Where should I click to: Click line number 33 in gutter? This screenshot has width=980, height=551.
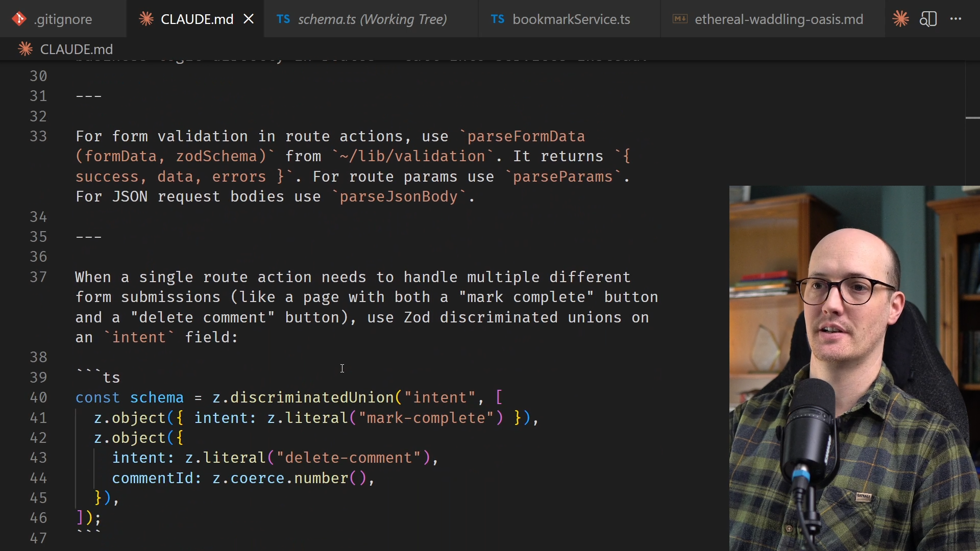click(x=38, y=136)
